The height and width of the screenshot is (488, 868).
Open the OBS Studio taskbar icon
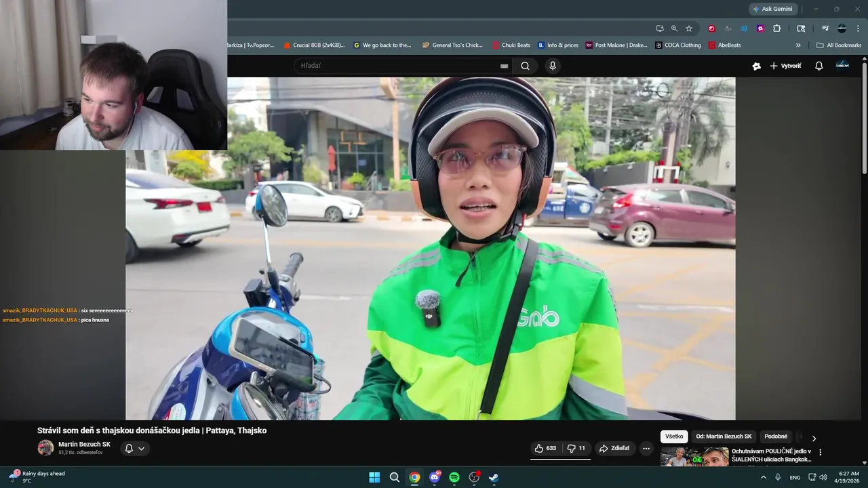click(474, 477)
